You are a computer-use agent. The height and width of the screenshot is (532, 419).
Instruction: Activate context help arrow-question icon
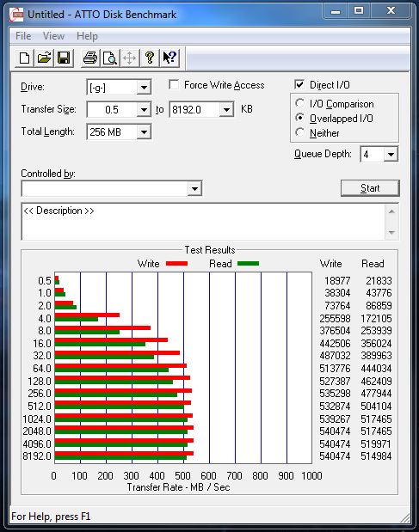tap(169, 58)
